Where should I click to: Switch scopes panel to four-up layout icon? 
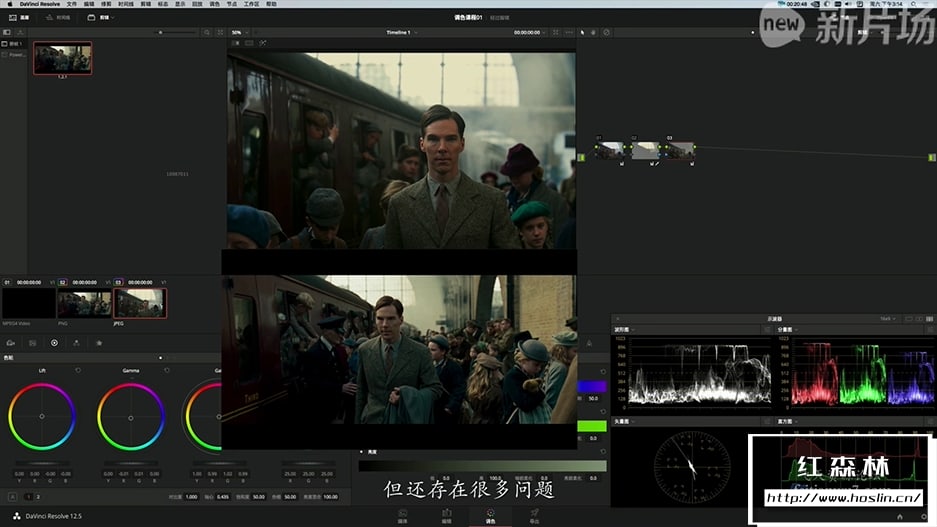click(x=930, y=319)
